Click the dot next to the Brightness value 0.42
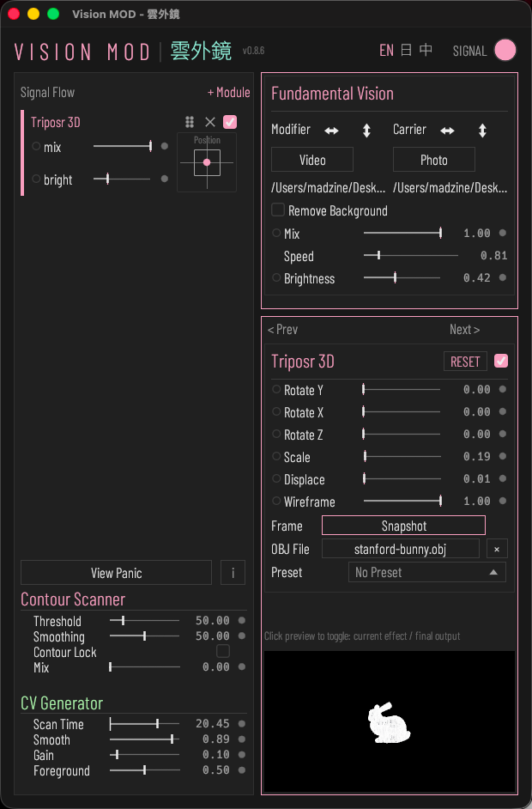 click(x=503, y=277)
